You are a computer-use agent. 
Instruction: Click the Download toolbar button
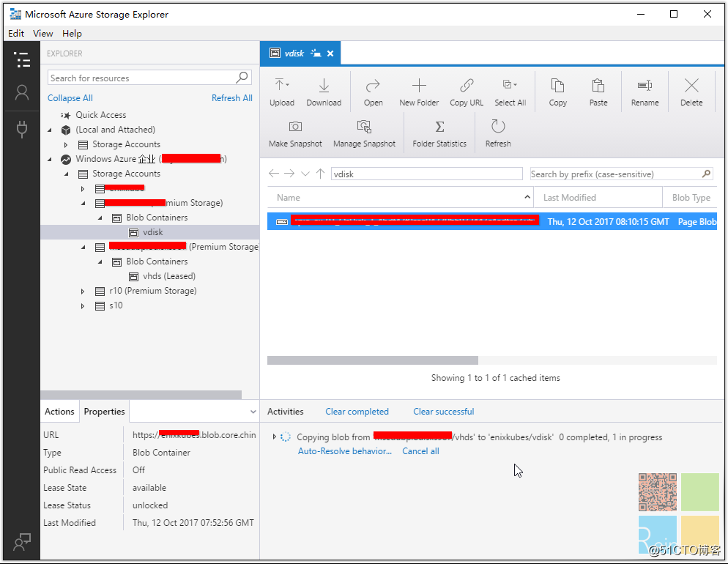324,92
